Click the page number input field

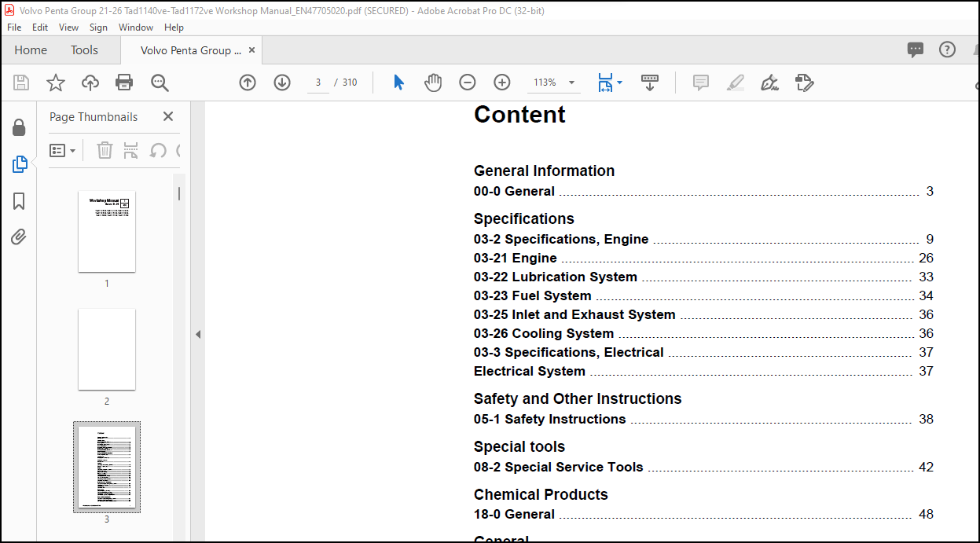pos(317,83)
